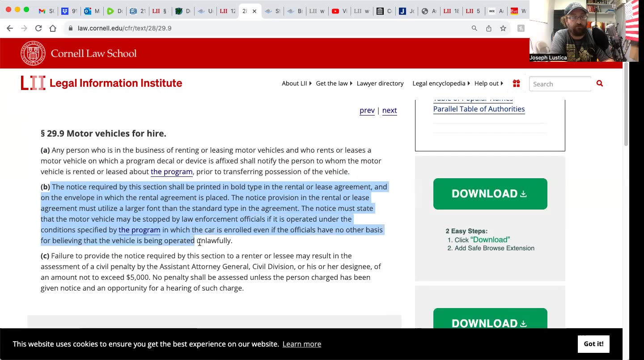Click the upper green DOWNLOAD ad button
Screen dimensions: 644x360
(490, 194)
